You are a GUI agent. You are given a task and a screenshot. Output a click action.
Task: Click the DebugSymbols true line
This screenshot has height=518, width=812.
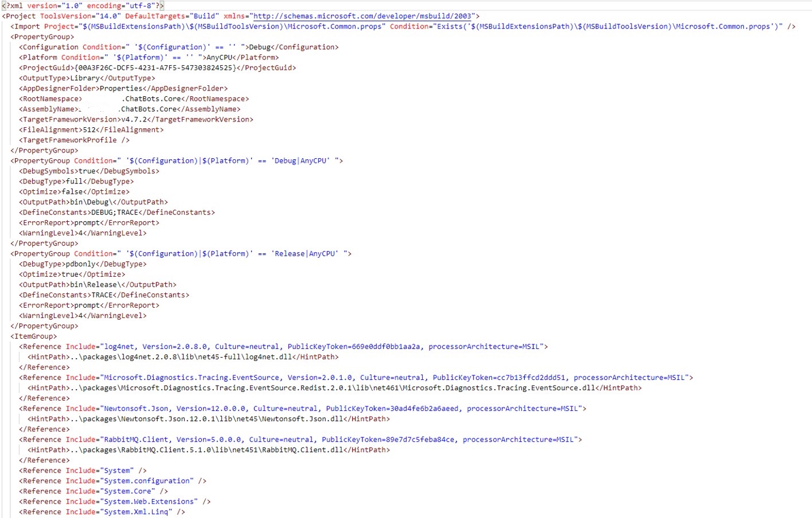click(89, 171)
